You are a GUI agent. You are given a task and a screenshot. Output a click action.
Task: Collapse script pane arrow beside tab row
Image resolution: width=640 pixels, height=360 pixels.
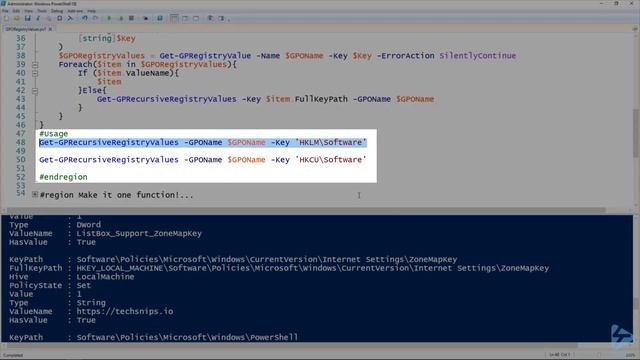(635, 29)
